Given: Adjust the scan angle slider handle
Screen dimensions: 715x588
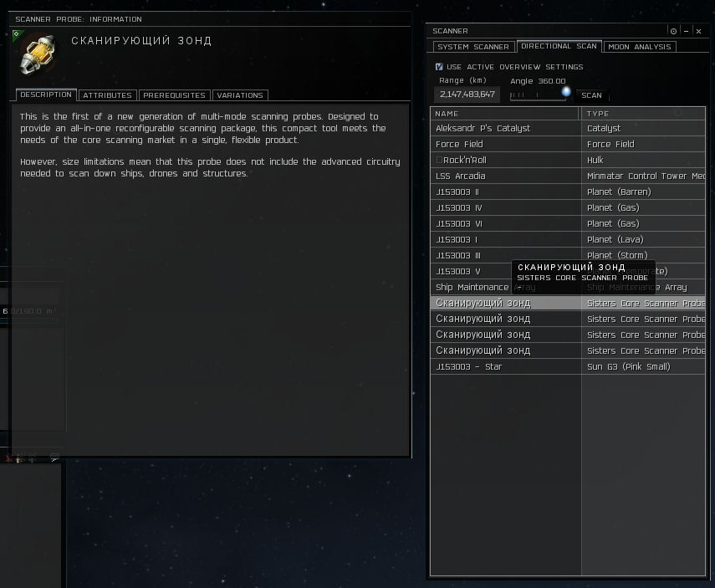Looking at the screenshot, I should click(x=566, y=91).
